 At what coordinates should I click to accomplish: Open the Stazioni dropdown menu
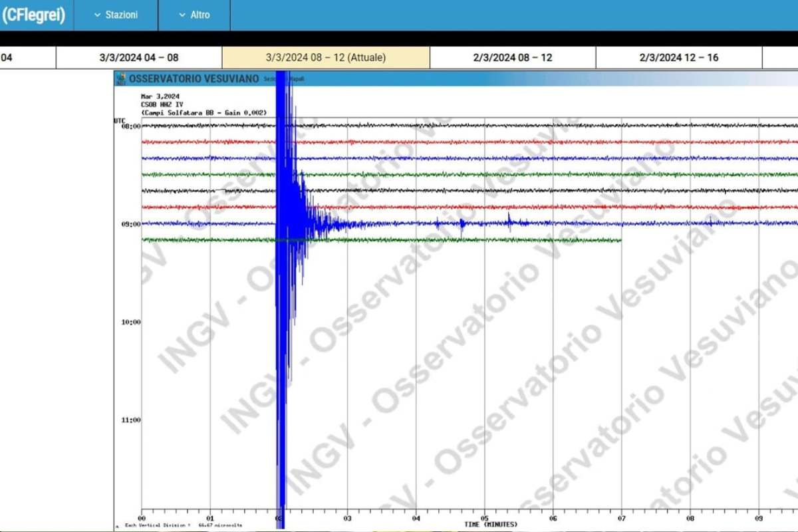point(116,15)
